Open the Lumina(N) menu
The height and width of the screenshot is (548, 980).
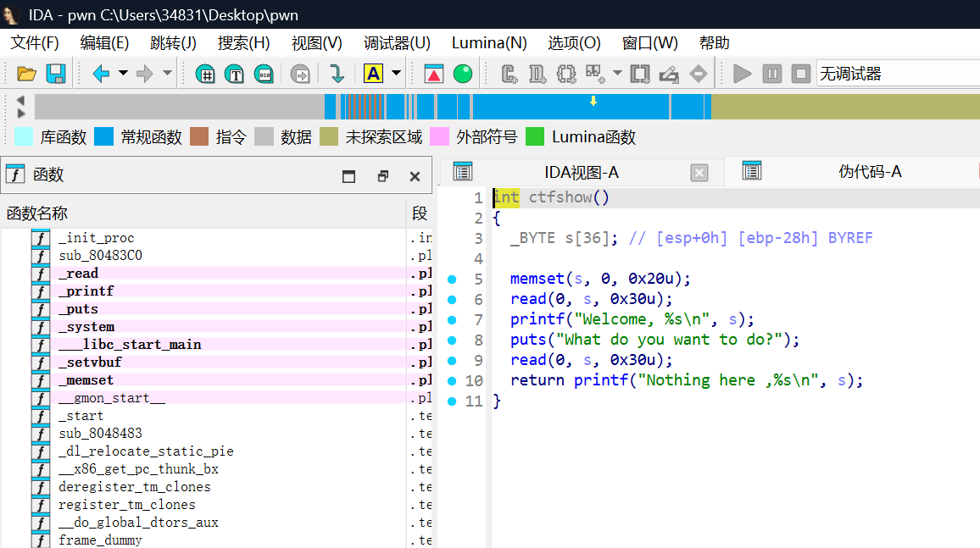489,42
